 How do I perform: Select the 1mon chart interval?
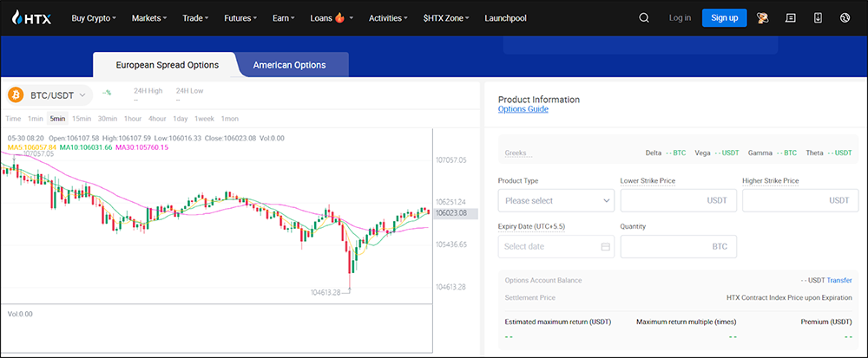(x=230, y=118)
